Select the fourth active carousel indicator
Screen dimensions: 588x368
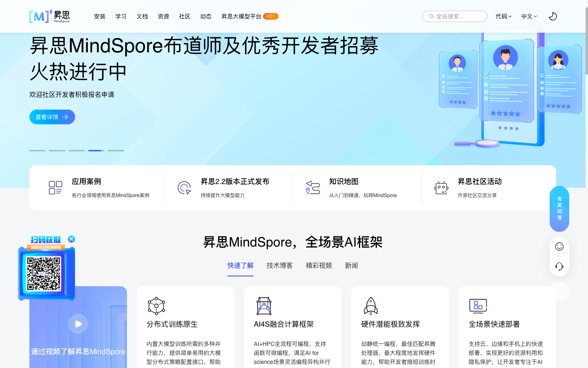[96, 150]
